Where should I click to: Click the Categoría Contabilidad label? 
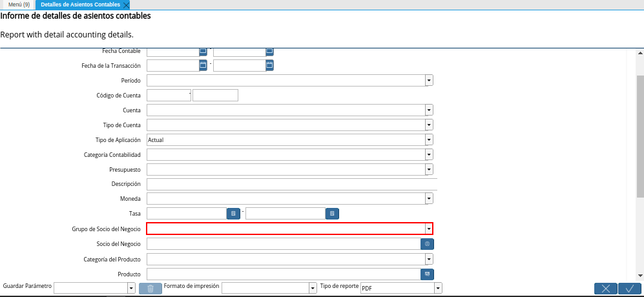pos(112,154)
